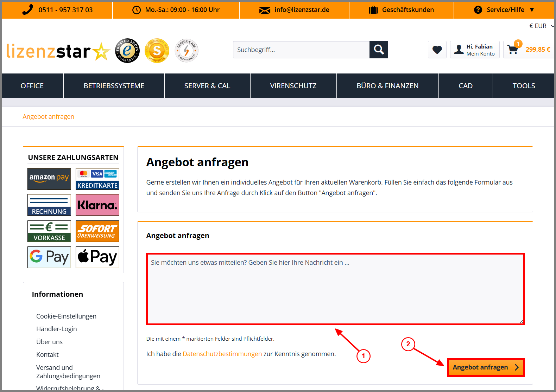Click the magnifier search button

coord(379,50)
